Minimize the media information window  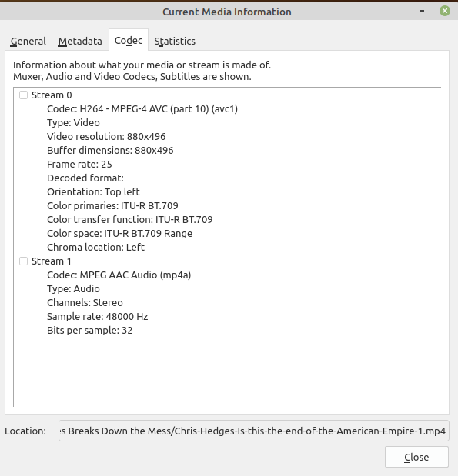coord(422,11)
